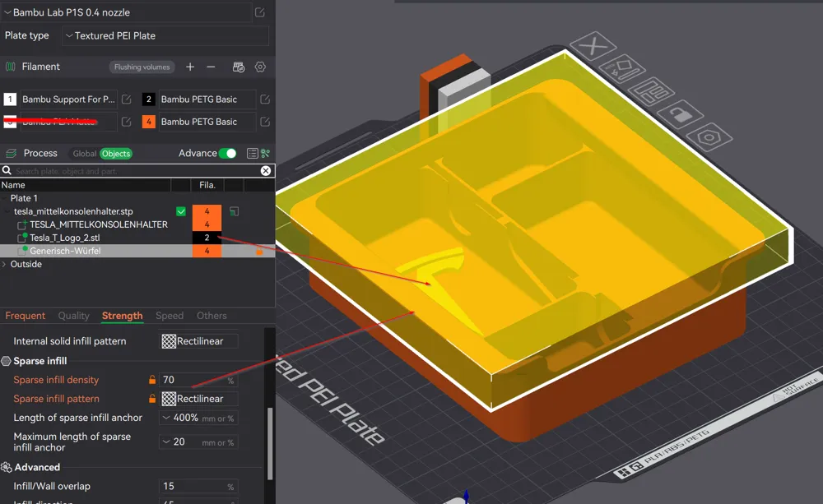Toggle printable checkbox for tesla_mittelkonsolenhalter.stp
The width and height of the screenshot is (823, 504).
pos(181,211)
